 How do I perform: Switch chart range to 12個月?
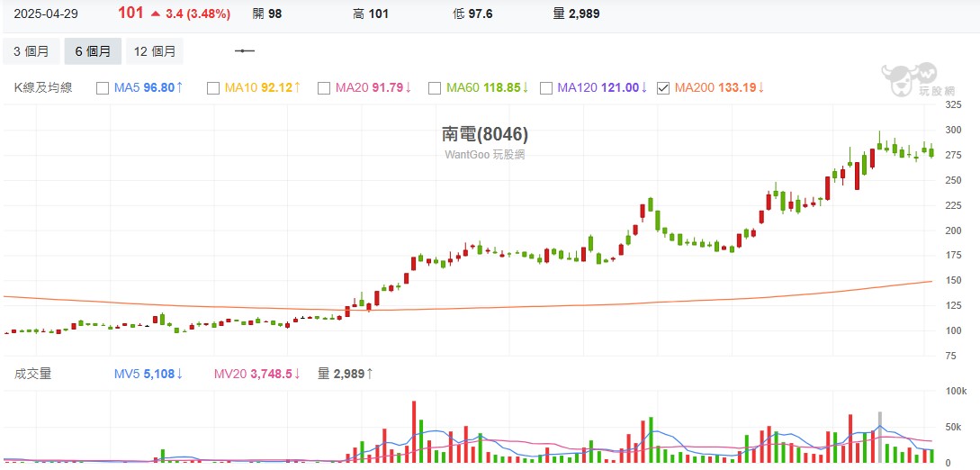pyautogui.click(x=154, y=51)
